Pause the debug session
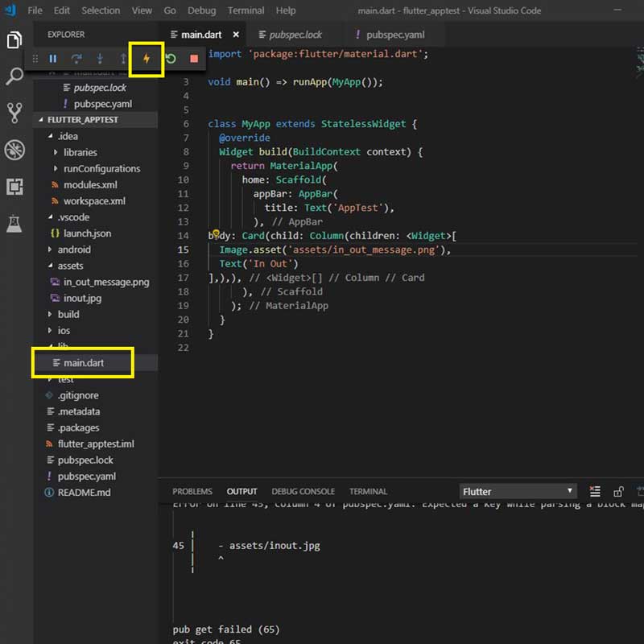The height and width of the screenshot is (644, 644). 53,59
